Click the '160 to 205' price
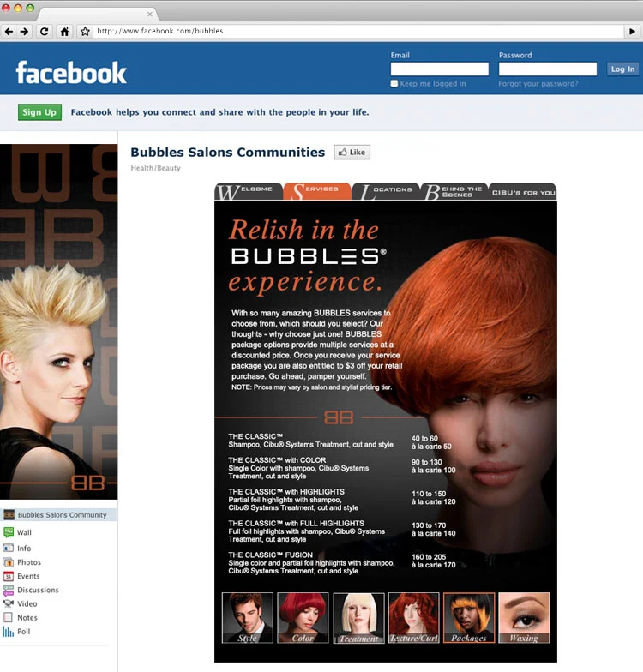 tap(429, 557)
